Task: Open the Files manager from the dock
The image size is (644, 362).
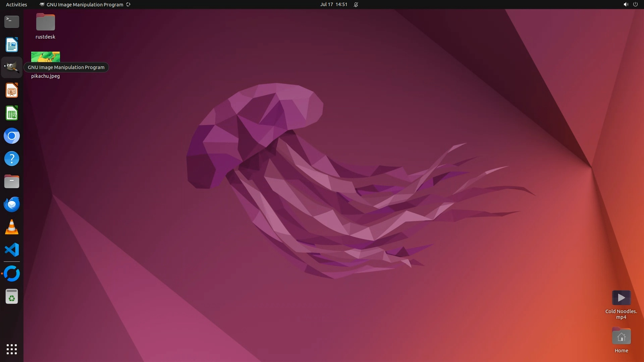Action: [12, 182]
